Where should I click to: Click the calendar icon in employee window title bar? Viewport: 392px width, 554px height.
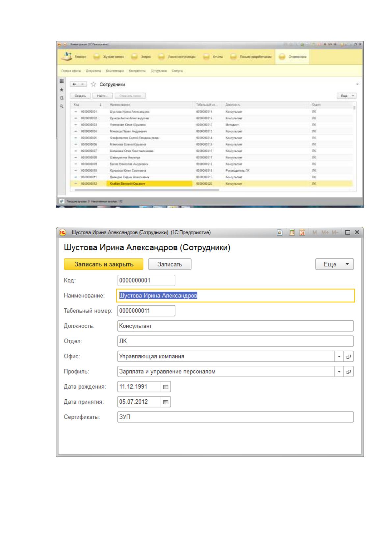pyautogui.click(x=302, y=232)
